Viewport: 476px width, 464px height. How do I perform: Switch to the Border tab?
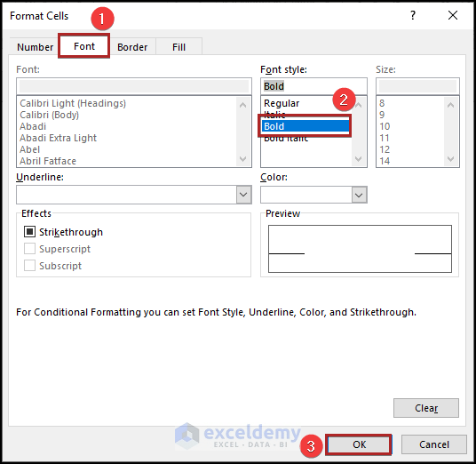132,47
